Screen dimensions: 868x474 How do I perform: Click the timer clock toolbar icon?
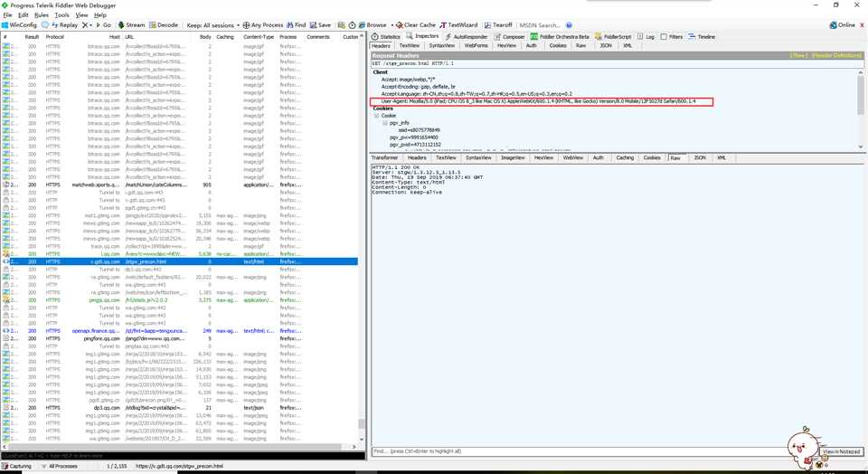pyautogui.click(x=352, y=25)
